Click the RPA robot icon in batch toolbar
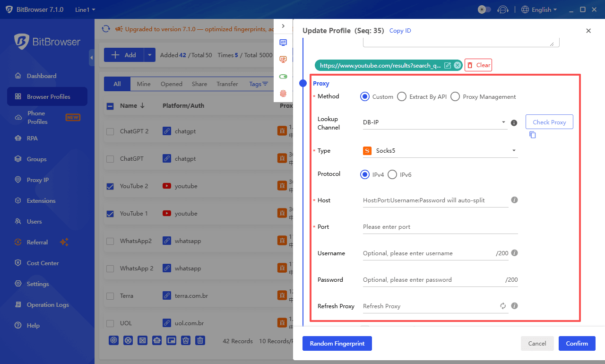The height and width of the screenshot is (364, 605). click(x=157, y=340)
